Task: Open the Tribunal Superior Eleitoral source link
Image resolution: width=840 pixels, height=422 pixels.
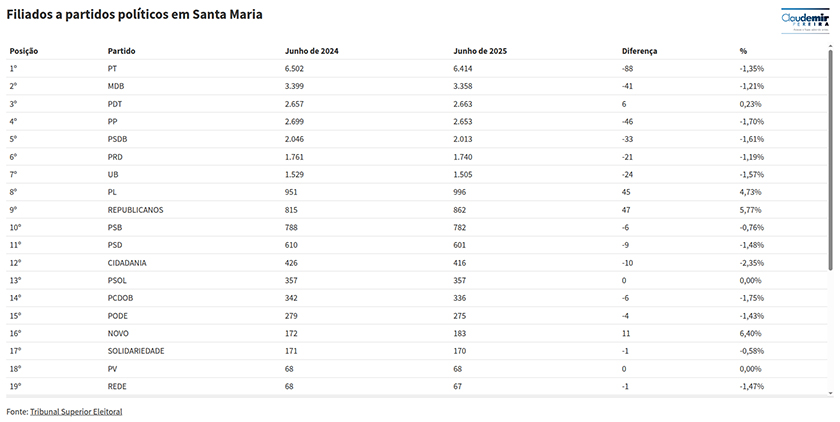Action: click(x=76, y=411)
